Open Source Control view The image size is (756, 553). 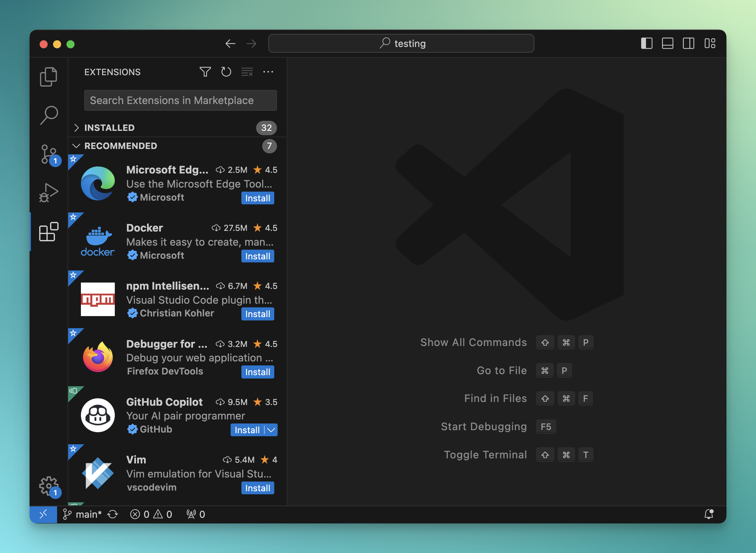coord(49,154)
